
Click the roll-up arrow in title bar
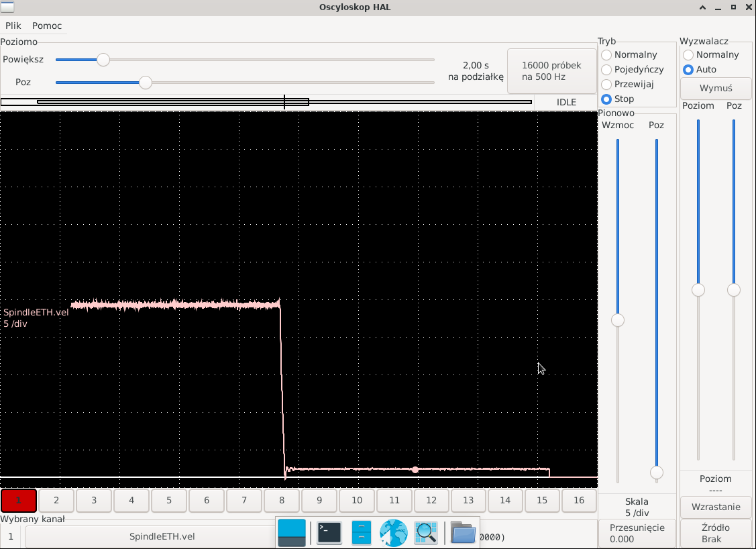click(702, 7)
